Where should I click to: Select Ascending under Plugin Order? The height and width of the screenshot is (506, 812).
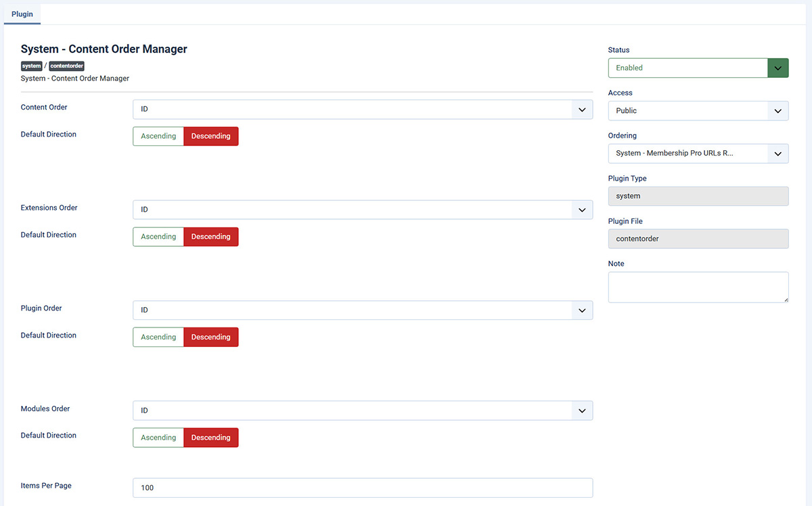coord(158,337)
